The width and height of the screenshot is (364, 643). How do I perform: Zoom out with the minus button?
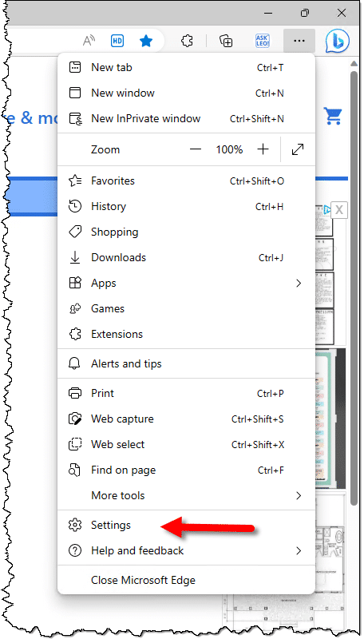[196, 149]
